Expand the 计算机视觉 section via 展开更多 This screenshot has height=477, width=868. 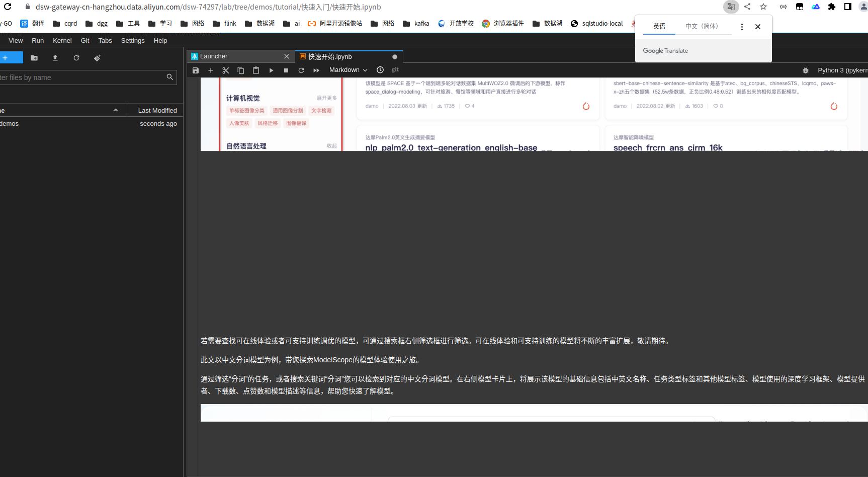click(x=327, y=98)
